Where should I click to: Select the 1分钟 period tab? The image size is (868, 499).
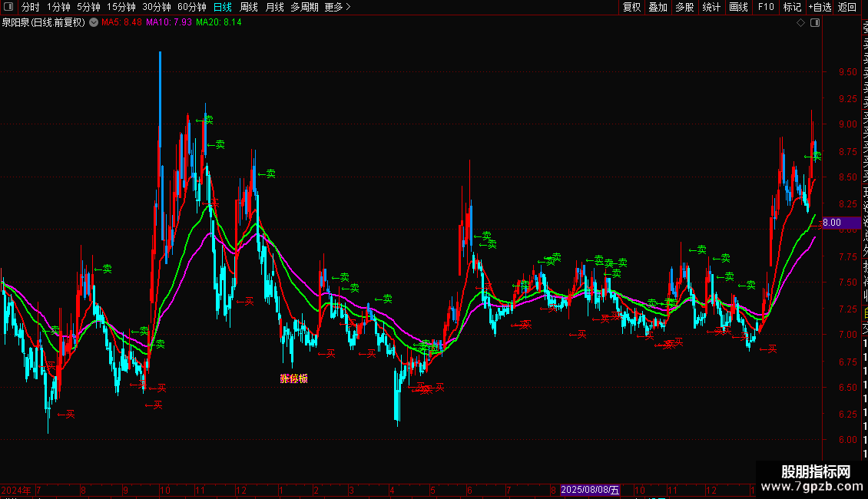pyautogui.click(x=58, y=7)
